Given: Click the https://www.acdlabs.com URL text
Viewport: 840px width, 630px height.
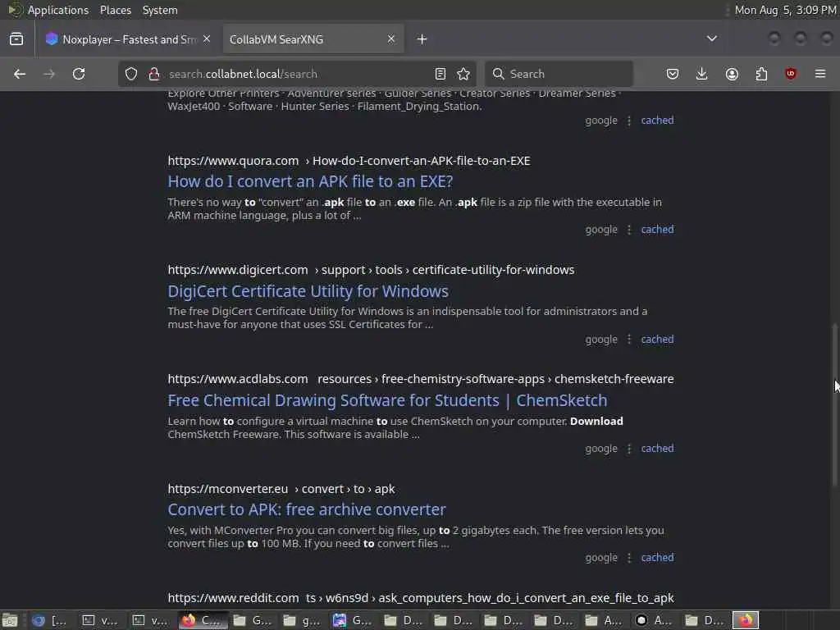Looking at the screenshot, I should tap(238, 379).
